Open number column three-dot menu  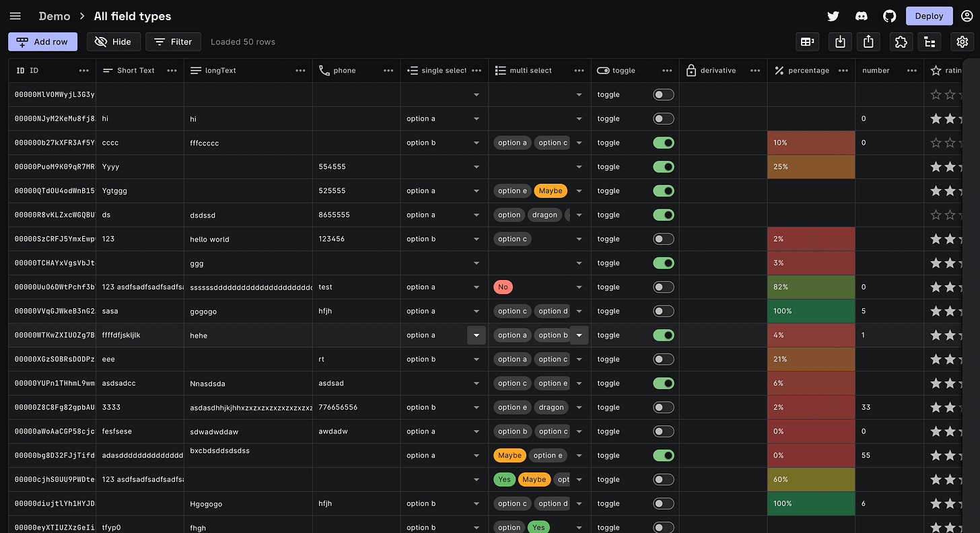(911, 71)
